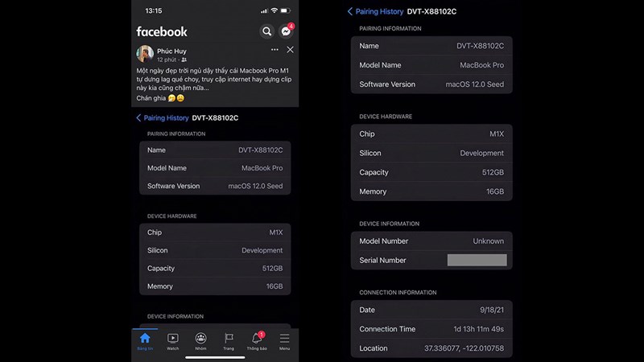Tap 'DEVICE INFORMATION' header in right screenshot

click(x=390, y=224)
